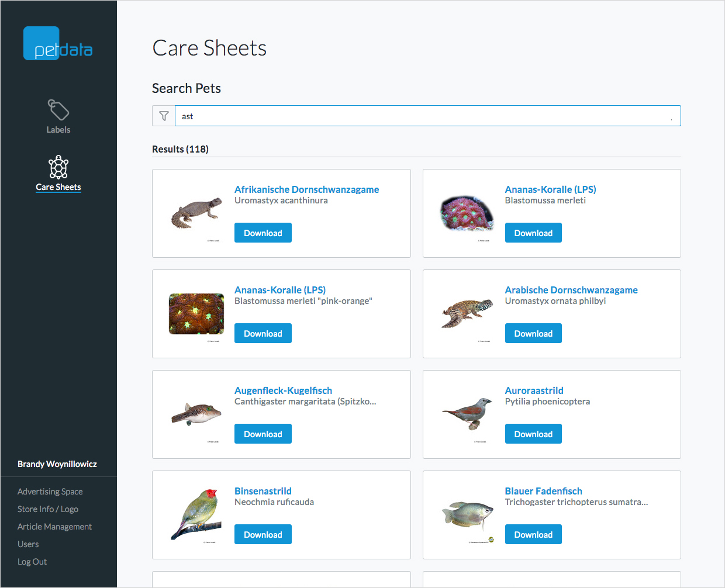This screenshot has height=588, width=725.
Task: Open the Blauer Fadenfisch link
Action: (x=543, y=491)
